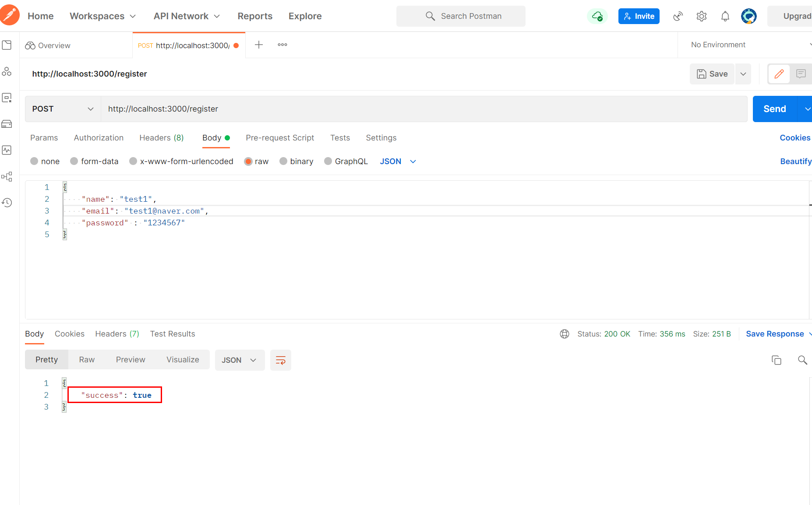Viewport: 812px width, 505px height.
Task: Open the settings gear icon
Action: (702, 16)
